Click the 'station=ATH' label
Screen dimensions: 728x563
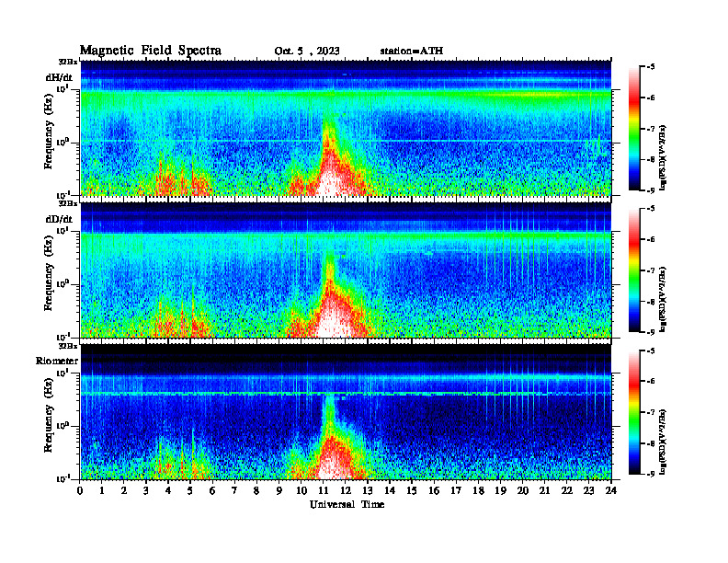tap(412, 51)
